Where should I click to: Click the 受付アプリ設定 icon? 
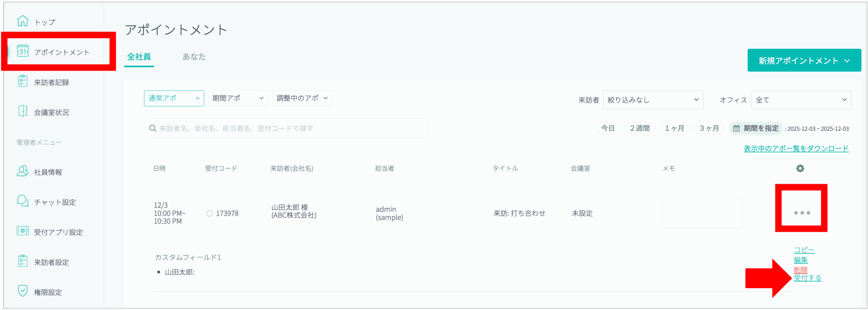pos(23,231)
